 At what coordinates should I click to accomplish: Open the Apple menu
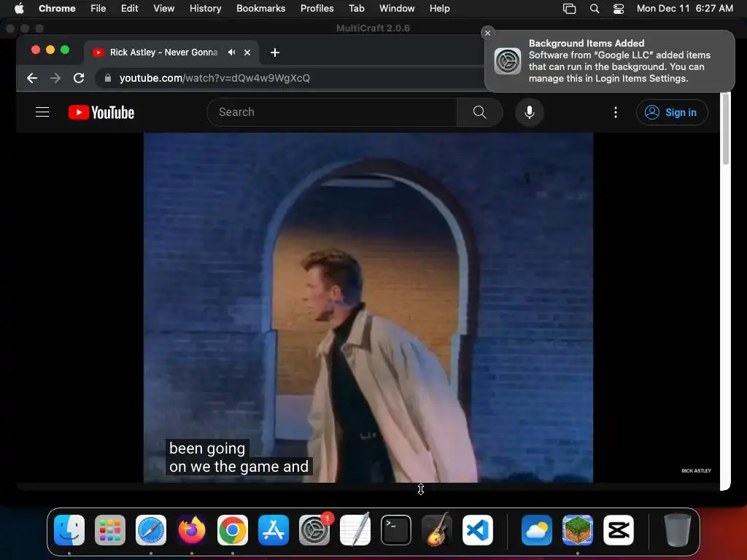pyautogui.click(x=19, y=8)
